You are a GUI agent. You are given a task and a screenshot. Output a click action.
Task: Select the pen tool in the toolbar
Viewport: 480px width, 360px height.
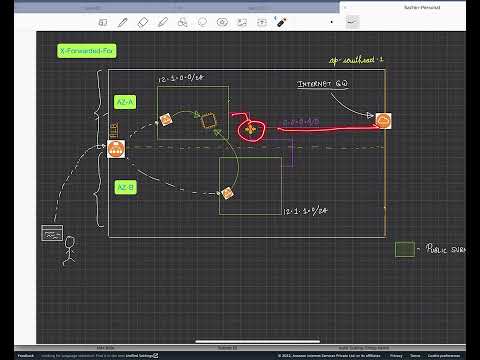[123, 23]
